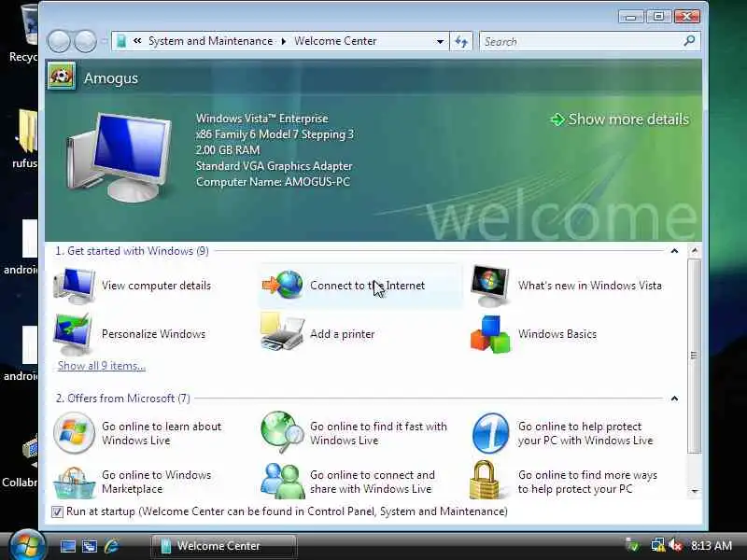Open the address bar history dropdown arrow
The height and width of the screenshot is (560, 747).
(x=440, y=41)
